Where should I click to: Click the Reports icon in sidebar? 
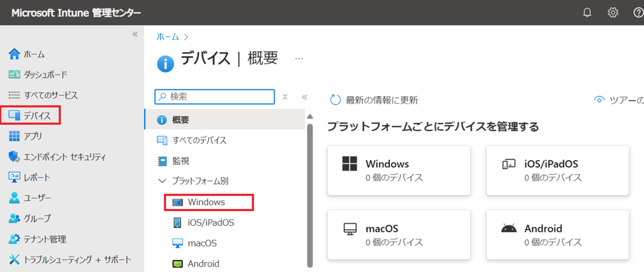point(14,177)
